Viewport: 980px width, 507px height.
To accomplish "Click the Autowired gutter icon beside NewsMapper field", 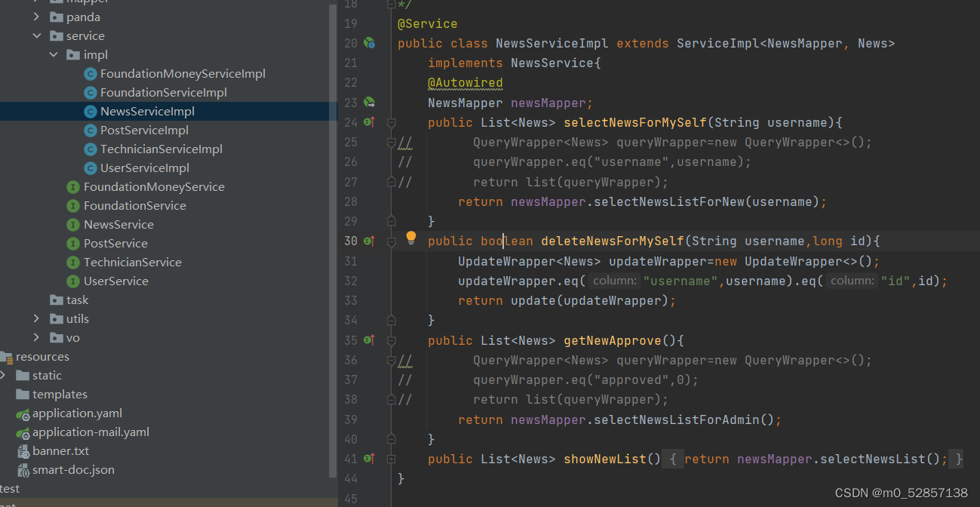I will [x=368, y=102].
